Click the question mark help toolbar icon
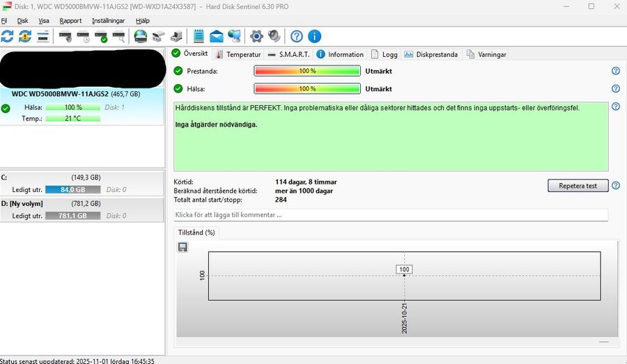 pyautogui.click(x=297, y=36)
